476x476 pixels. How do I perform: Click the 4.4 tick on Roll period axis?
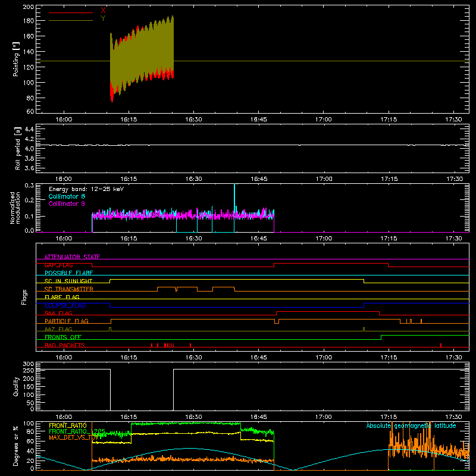(29, 129)
